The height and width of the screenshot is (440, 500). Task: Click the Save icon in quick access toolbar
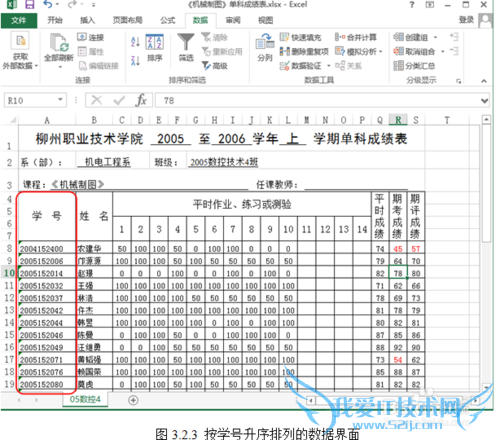coord(30,4)
